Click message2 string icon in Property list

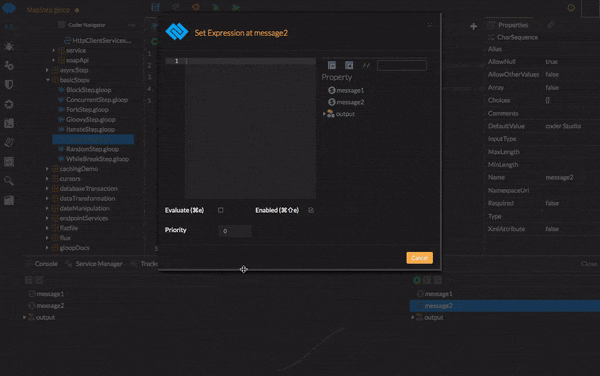[x=332, y=102]
